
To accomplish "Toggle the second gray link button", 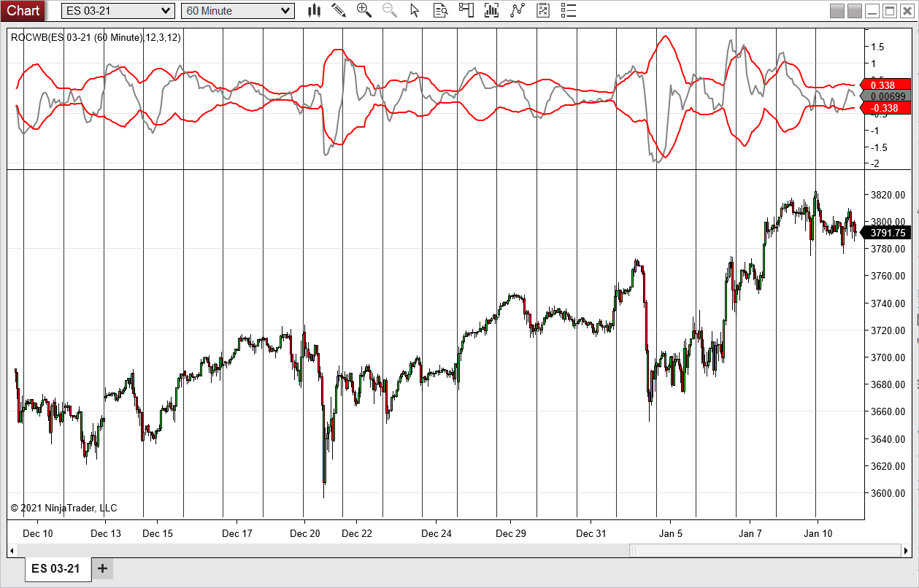I will 854,11.
